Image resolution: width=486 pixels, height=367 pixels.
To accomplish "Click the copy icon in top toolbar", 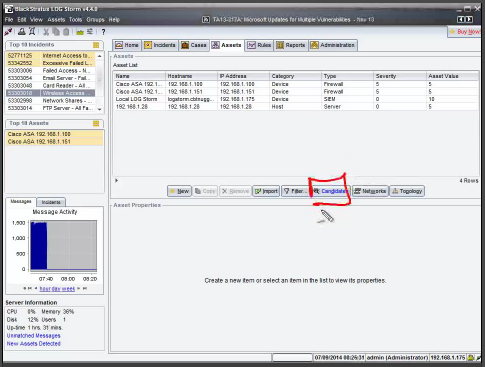I will coord(56,32).
